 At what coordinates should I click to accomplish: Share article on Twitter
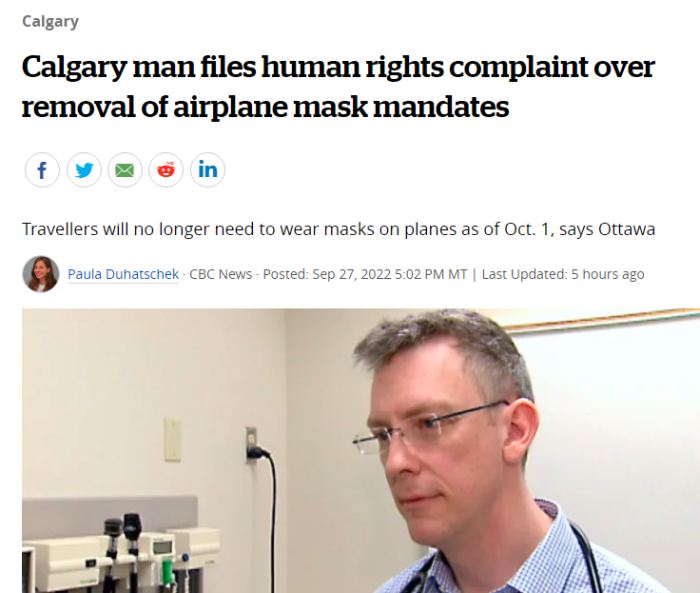(x=84, y=170)
